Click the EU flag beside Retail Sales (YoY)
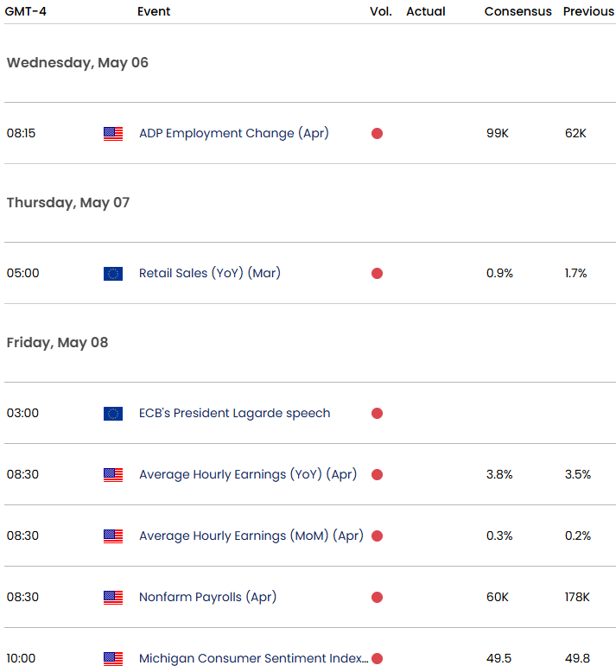616x672 pixels. click(113, 274)
